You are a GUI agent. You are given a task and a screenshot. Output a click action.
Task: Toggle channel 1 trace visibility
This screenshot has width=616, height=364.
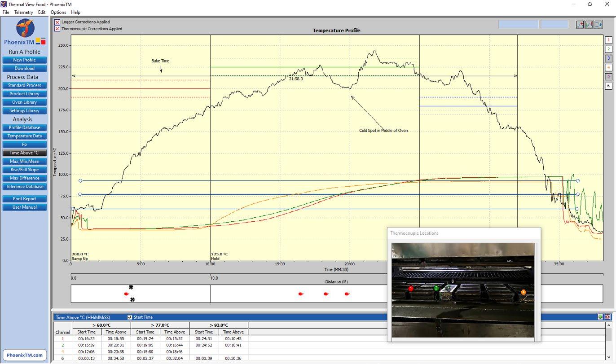[x=608, y=40]
